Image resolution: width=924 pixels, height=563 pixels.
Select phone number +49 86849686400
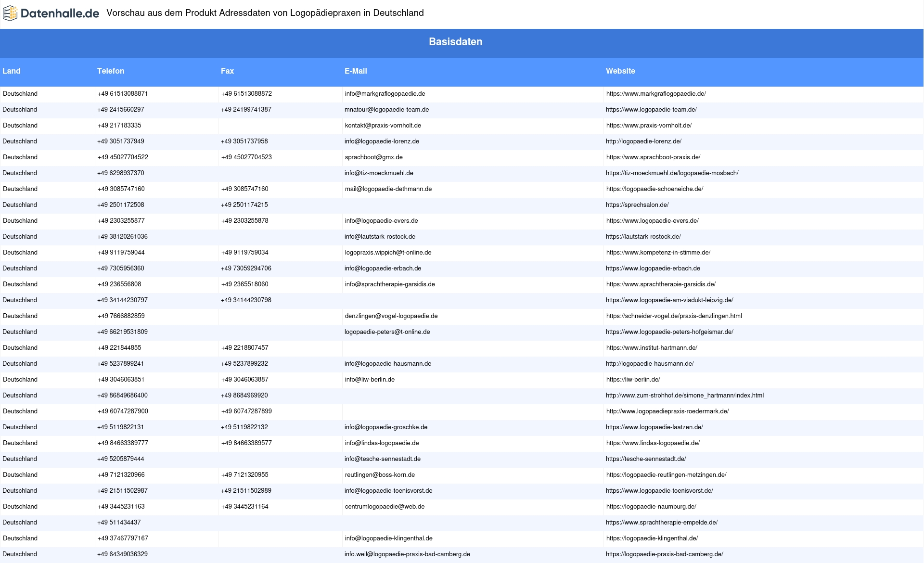[122, 396]
